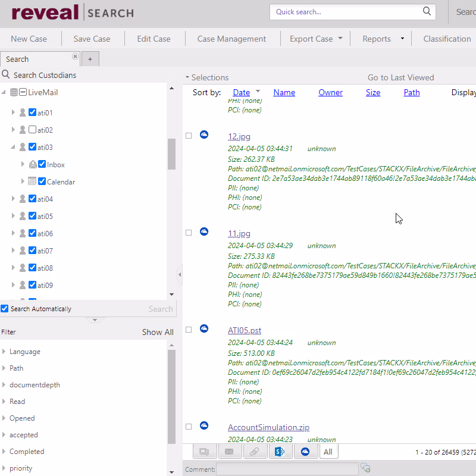This screenshot has width=476, height=476.
Task: Collapse the left panel with splitter arrow
Action: [180, 275]
